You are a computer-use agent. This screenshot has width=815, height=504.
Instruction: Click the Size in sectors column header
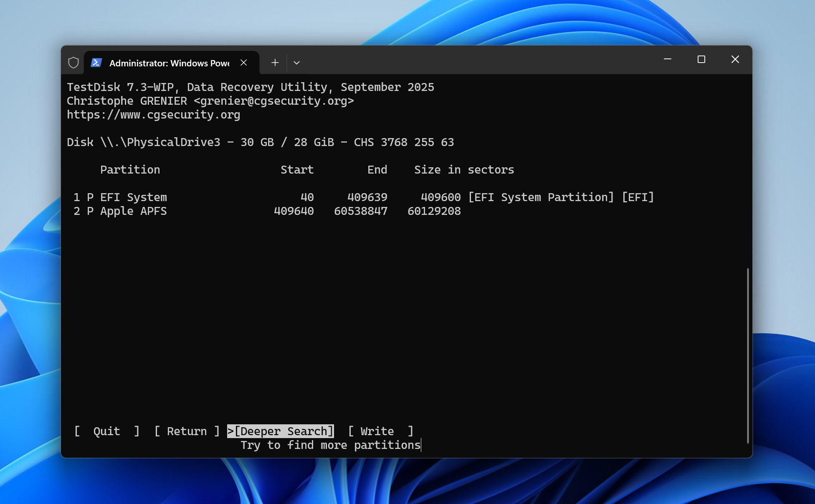point(464,170)
